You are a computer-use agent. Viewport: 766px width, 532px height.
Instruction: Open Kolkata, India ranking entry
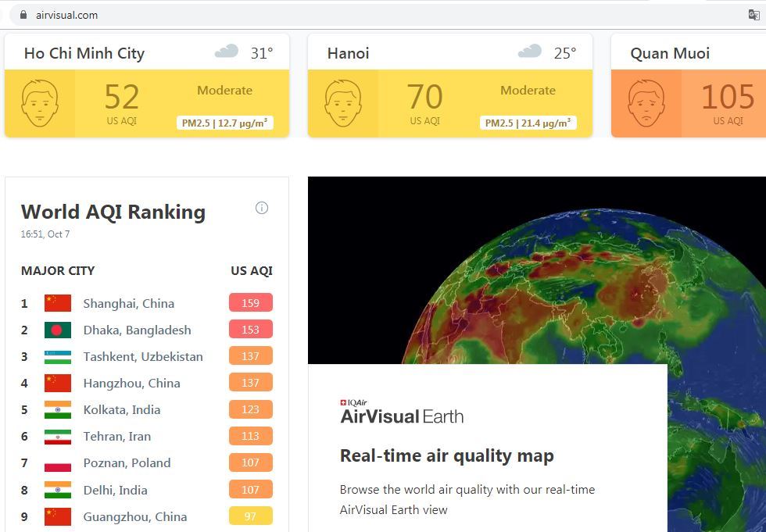(121, 410)
